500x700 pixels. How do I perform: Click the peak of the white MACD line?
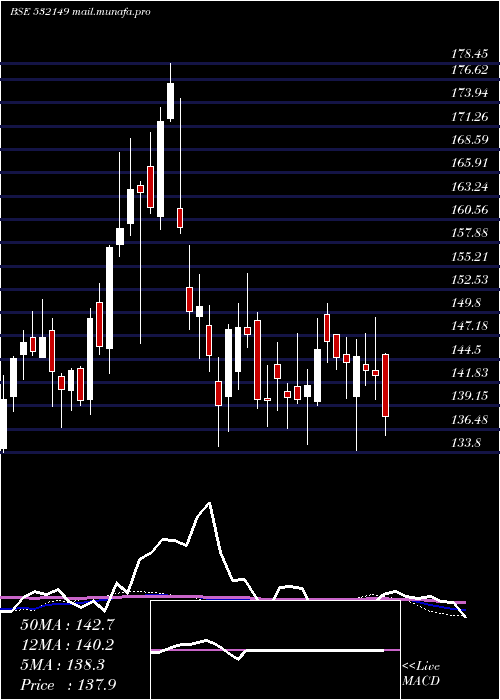(209, 504)
